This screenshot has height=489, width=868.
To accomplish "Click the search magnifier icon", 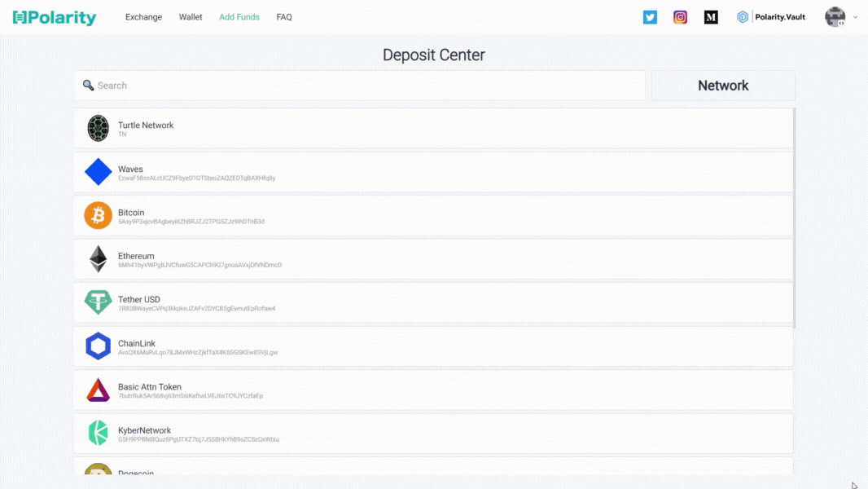I will [88, 86].
